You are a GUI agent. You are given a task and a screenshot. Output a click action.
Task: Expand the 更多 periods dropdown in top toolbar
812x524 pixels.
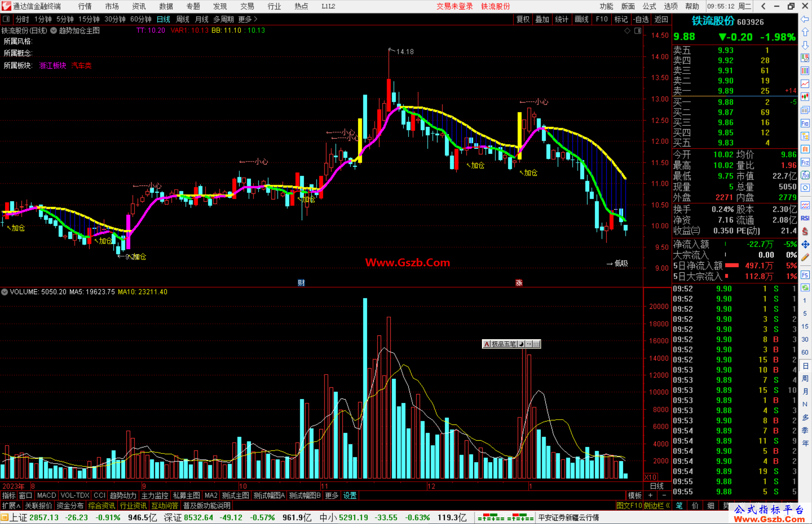pyautogui.click(x=248, y=19)
